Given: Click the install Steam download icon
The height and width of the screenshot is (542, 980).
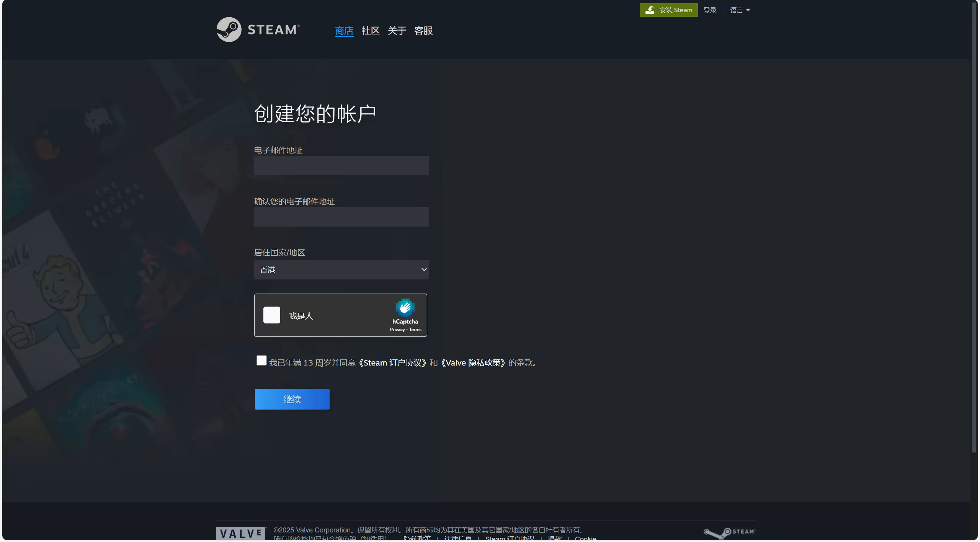Looking at the screenshot, I should [650, 10].
